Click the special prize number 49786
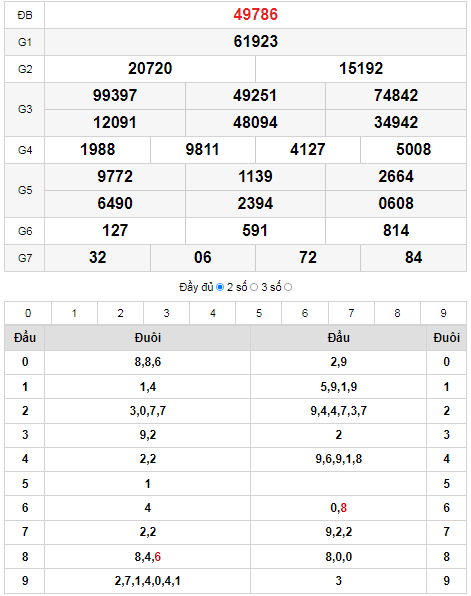This screenshot has height=596, width=471. (x=255, y=14)
